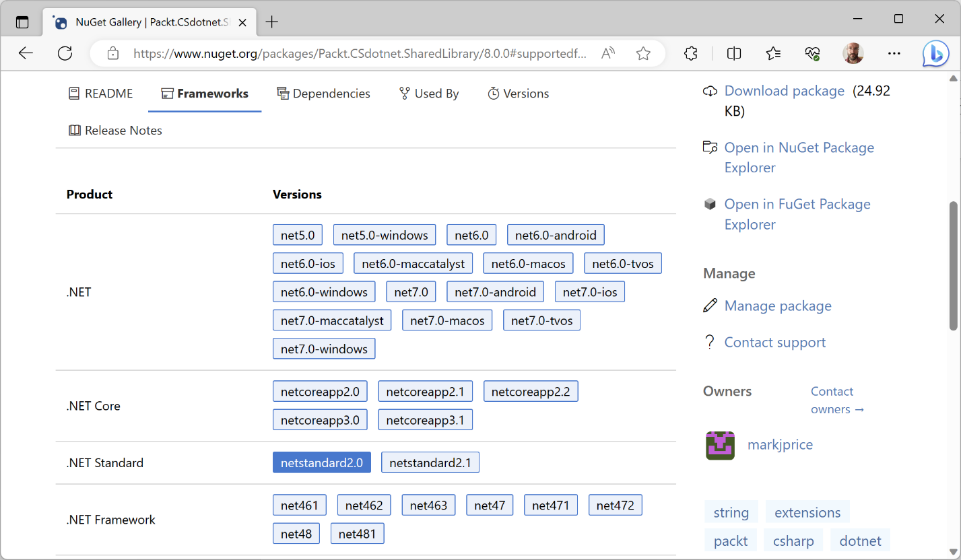961x560 pixels.
Task: Open in NuGet Package Explorer link
Action: pyautogui.click(x=799, y=157)
